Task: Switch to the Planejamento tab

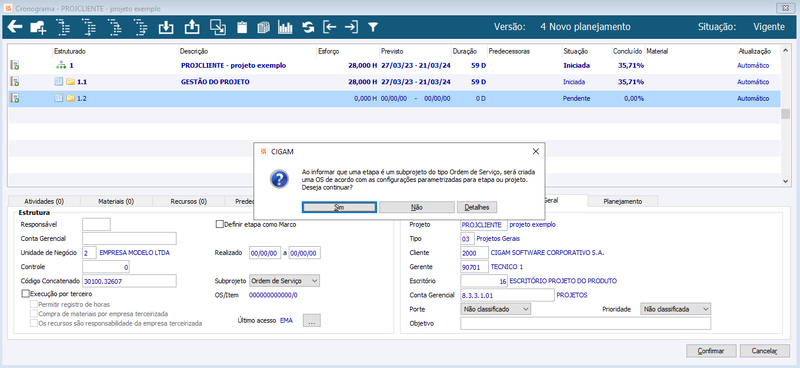Action: click(x=622, y=202)
